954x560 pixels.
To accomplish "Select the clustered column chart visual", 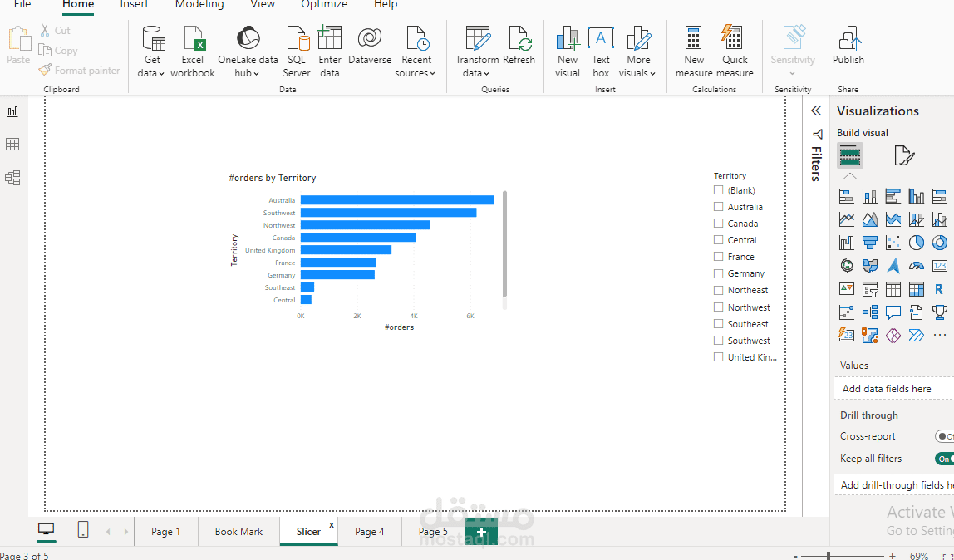I will pyautogui.click(x=917, y=196).
